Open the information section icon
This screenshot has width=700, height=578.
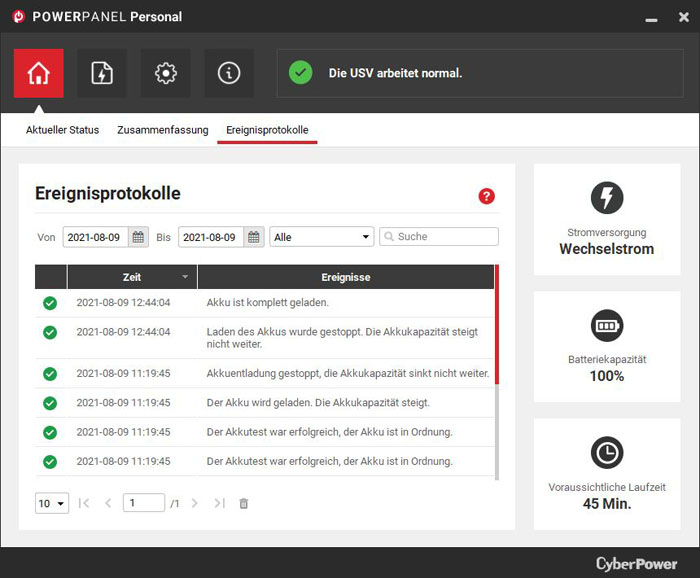(229, 73)
